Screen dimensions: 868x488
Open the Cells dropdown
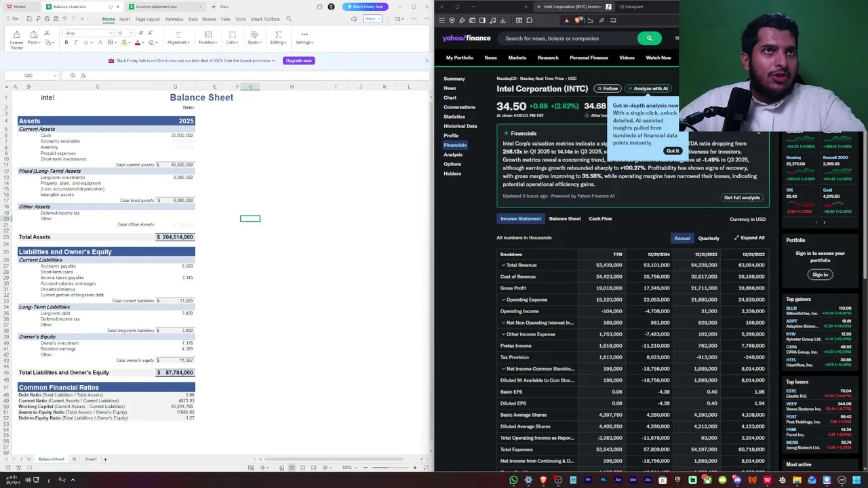(x=232, y=38)
